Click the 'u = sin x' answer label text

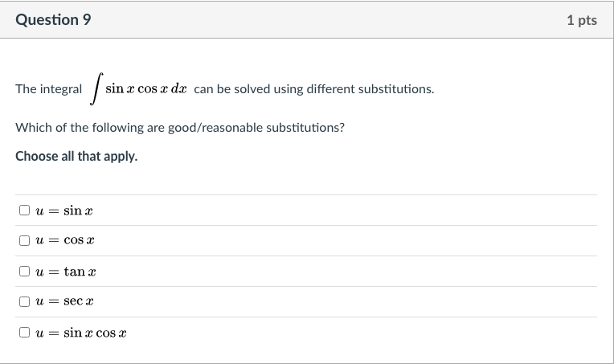[64, 211]
